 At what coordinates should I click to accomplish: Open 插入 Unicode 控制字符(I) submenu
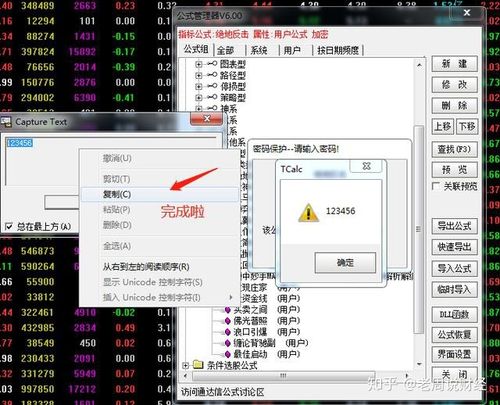[160, 297]
